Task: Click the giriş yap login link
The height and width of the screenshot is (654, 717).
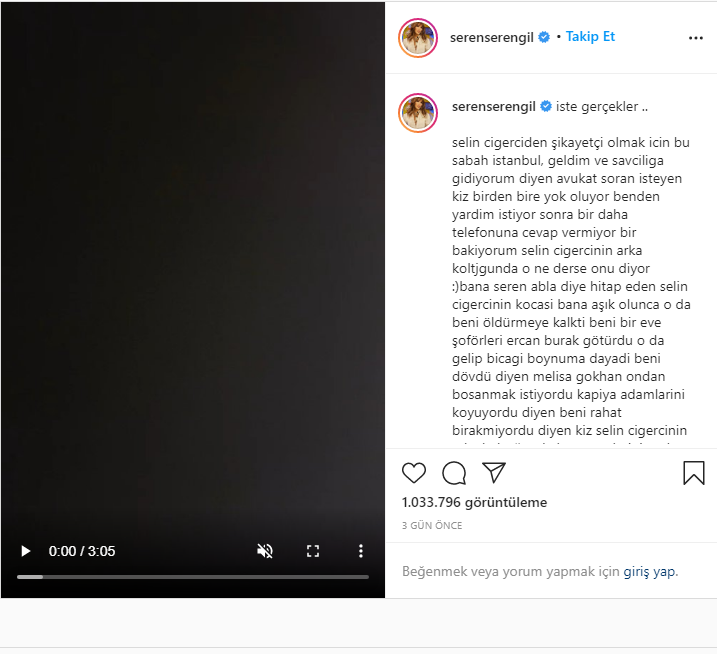Action: point(649,572)
